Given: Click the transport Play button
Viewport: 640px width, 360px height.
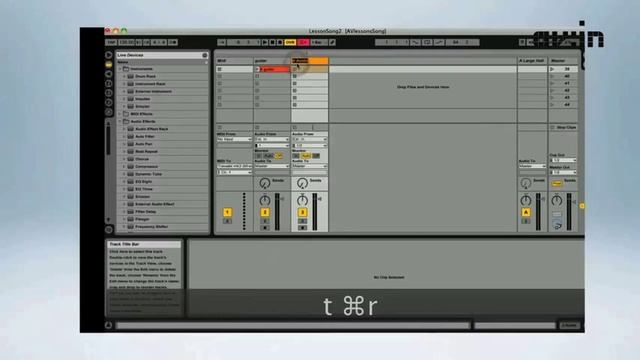Looking at the screenshot, I should [265, 42].
